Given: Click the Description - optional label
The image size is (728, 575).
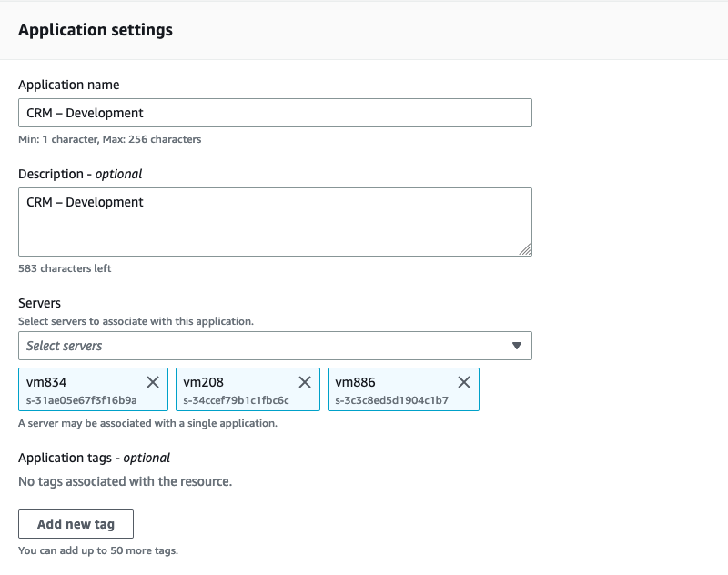Looking at the screenshot, I should point(80,173).
